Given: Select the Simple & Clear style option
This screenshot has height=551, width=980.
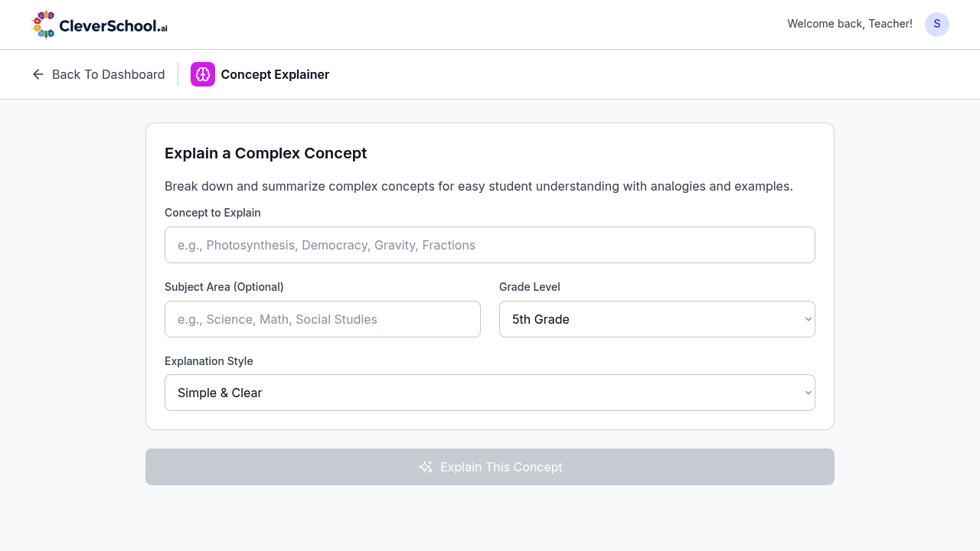Looking at the screenshot, I should (x=490, y=393).
